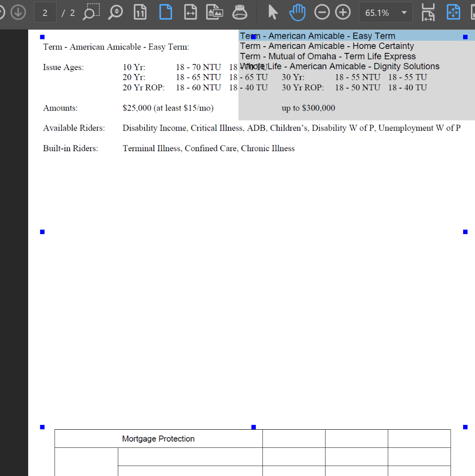Click the '18 - 65 NTU' age range
Screen dimensions: 475x476
(198, 78)
